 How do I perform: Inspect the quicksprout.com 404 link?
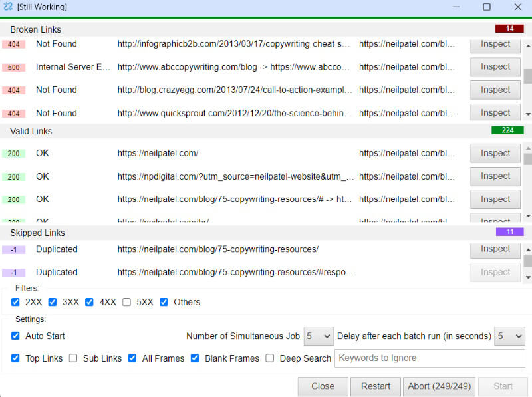pyautogui.click(x=495, y=112)
